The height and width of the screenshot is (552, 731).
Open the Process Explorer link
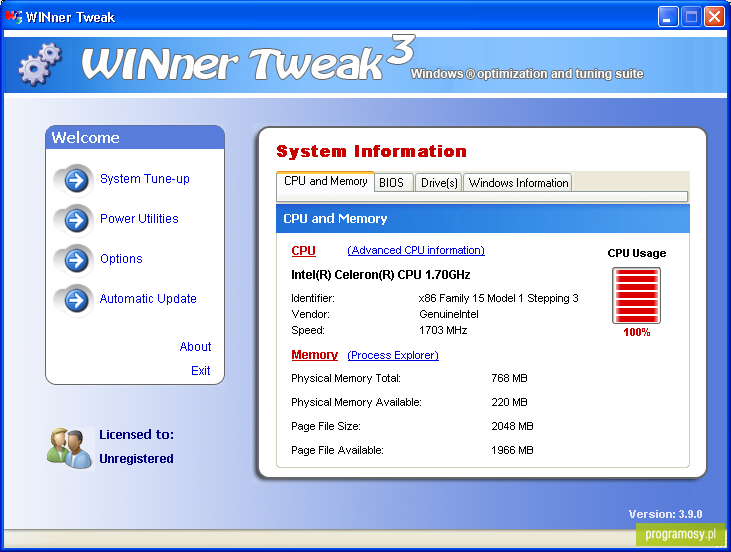pos(393,355)
